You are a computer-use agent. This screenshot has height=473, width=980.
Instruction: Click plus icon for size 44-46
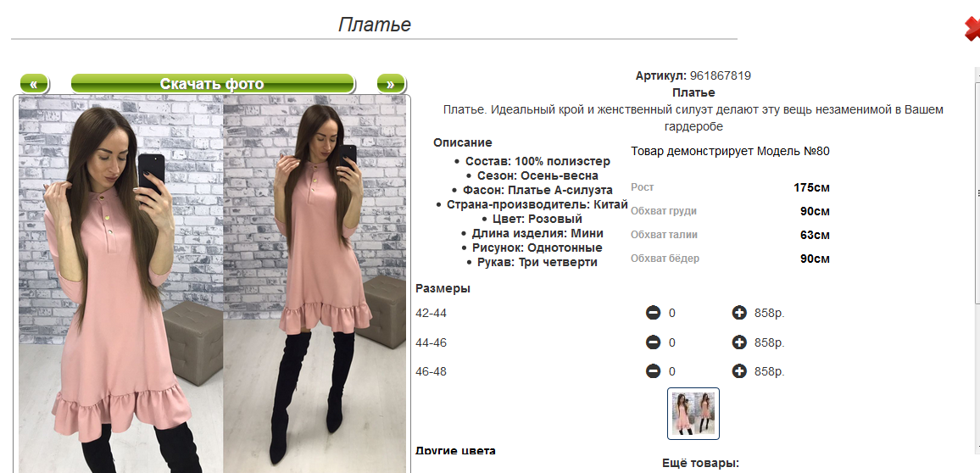[x=739, y=342]
